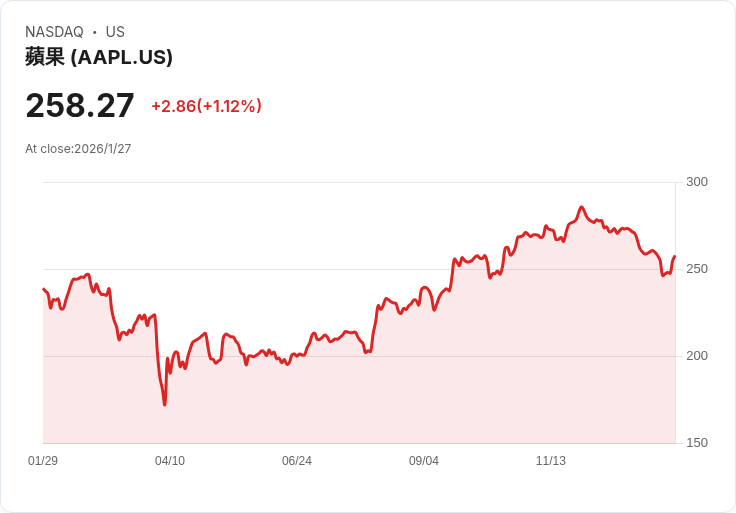Click the 11/13 date on x-axis

[x=551, y=461]
